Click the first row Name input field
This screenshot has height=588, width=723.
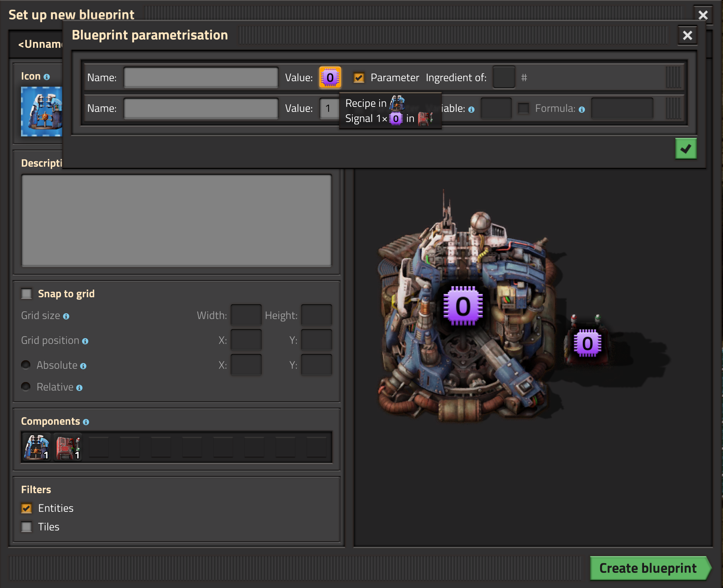(201, 77)
